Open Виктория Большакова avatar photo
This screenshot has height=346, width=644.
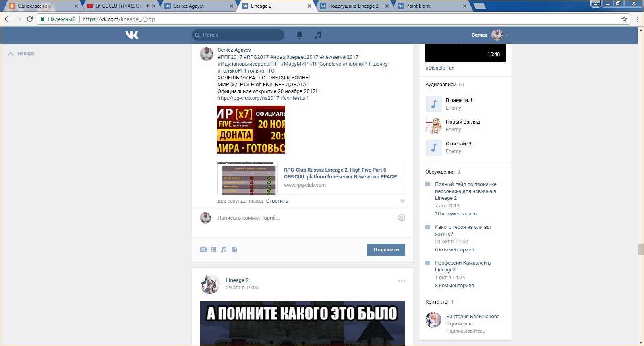433,320
